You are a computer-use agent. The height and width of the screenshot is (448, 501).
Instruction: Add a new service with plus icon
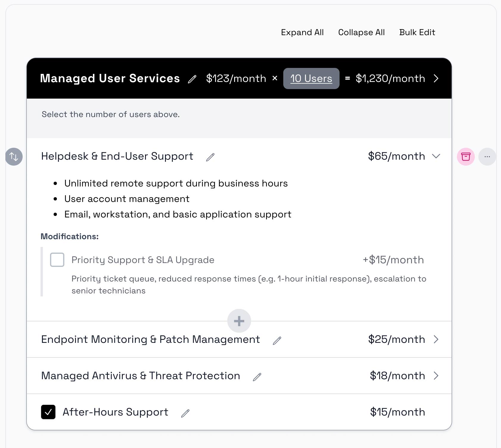click(239, 321)
